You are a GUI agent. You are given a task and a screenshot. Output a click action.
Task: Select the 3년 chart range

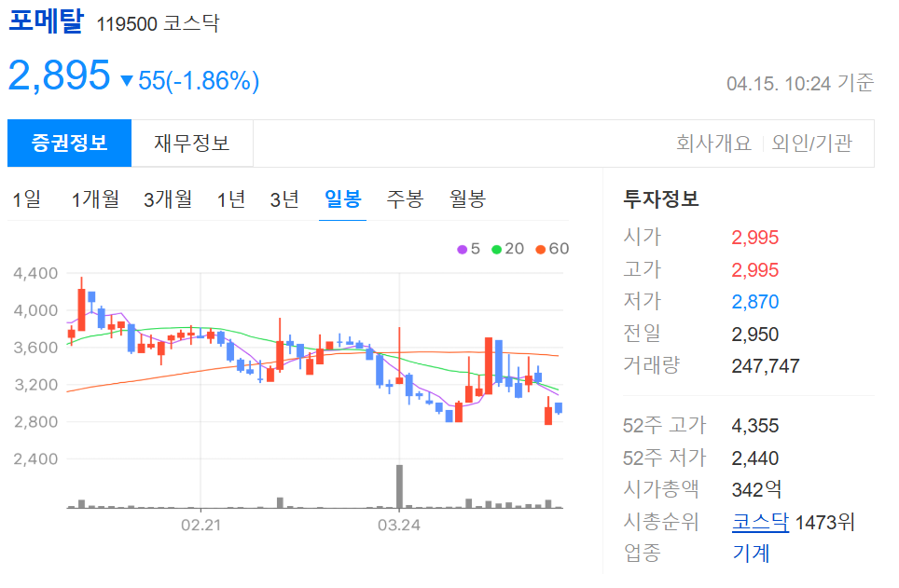coord(285,198)
